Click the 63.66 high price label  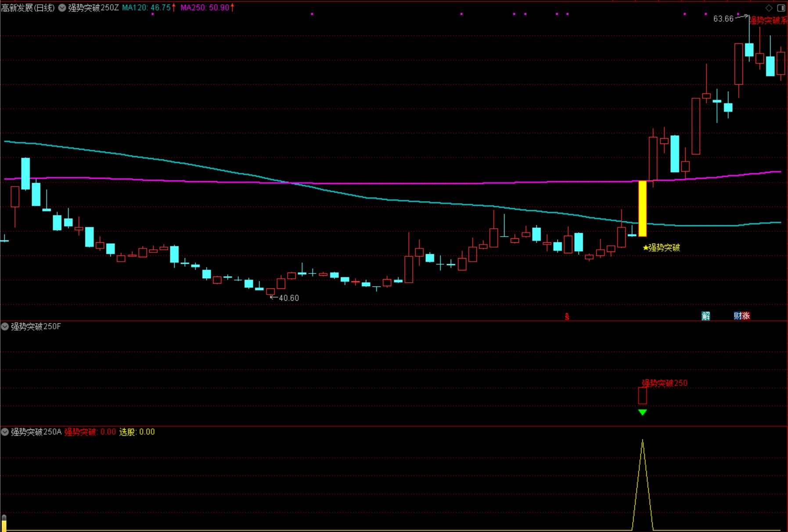723,19
